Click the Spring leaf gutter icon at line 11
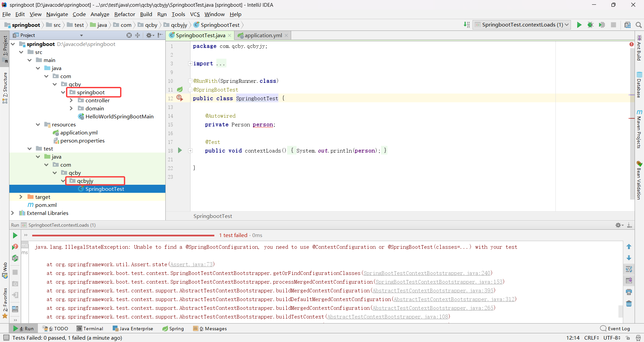 [x=180, y=90]
